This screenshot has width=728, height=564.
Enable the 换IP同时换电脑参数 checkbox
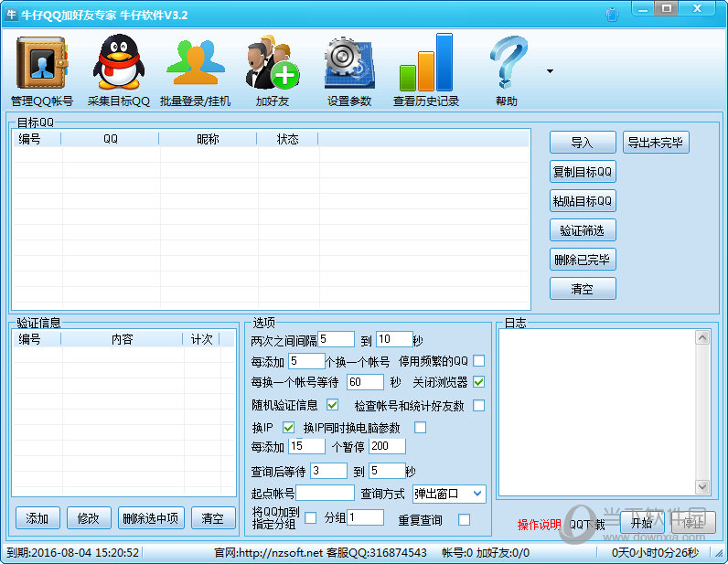[420, 427]
